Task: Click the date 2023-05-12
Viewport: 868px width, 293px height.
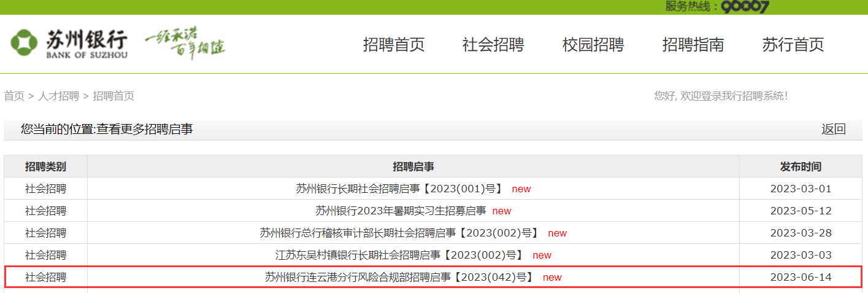Action: click(801, 211)
